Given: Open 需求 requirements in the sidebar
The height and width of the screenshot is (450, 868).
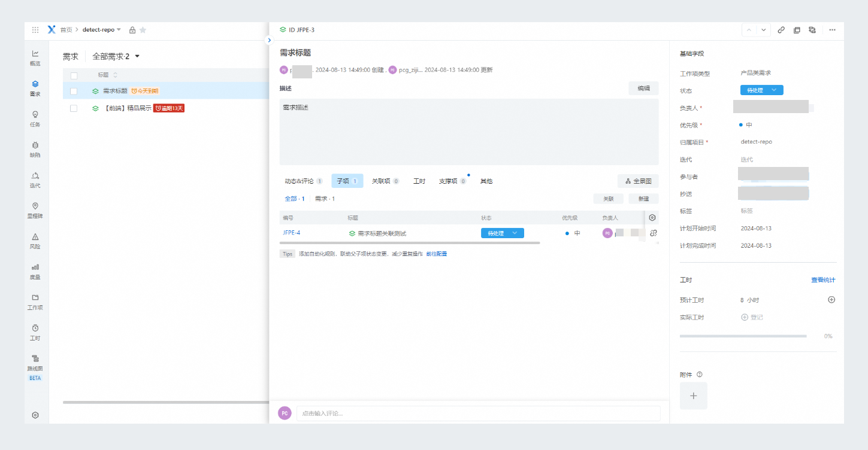Looking at the screenshot, I should [x=35, y=89].
